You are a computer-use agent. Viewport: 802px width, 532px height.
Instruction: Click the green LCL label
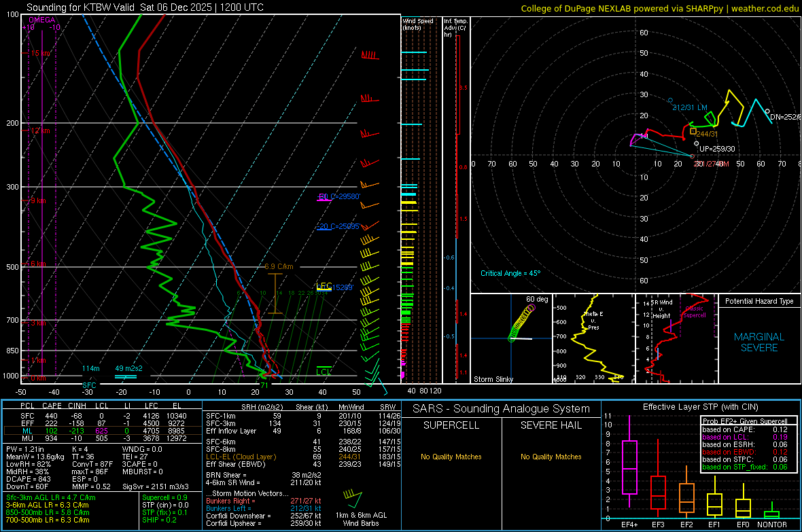324,372
